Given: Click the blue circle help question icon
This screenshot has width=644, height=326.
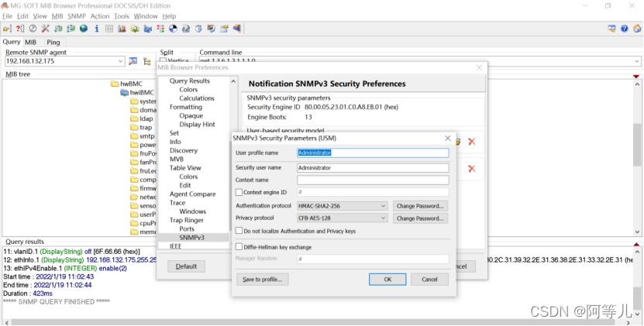Looking at the screenshot, I should tap(625, 29).
